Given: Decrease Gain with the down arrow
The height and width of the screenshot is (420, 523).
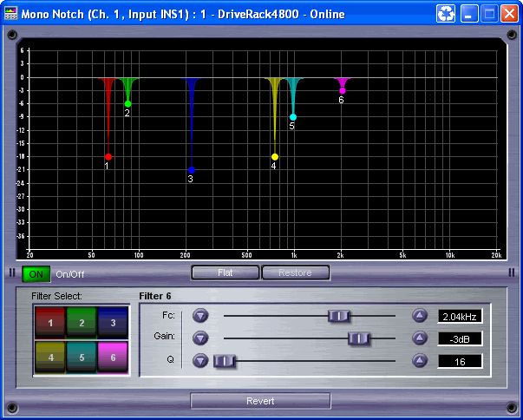Looking at the screenshot, I should tap(200, 338).
